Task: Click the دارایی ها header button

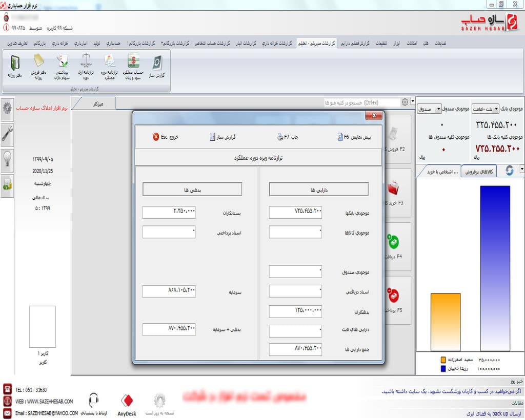Action: (319, 190)
